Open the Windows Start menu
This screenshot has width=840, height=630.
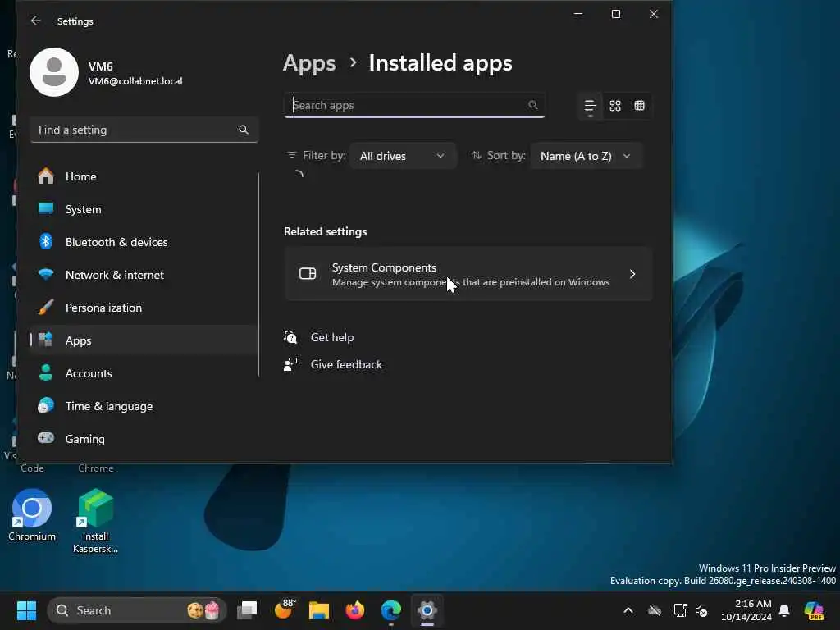(26, 610)
